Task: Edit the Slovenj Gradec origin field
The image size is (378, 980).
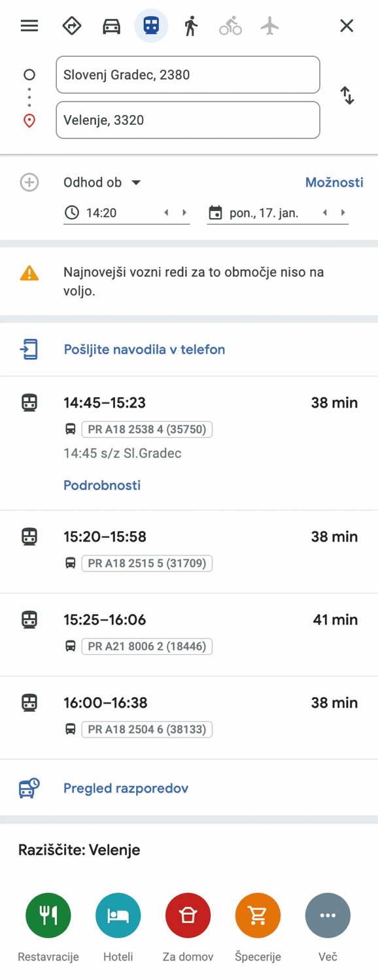Action: [188, 74]
